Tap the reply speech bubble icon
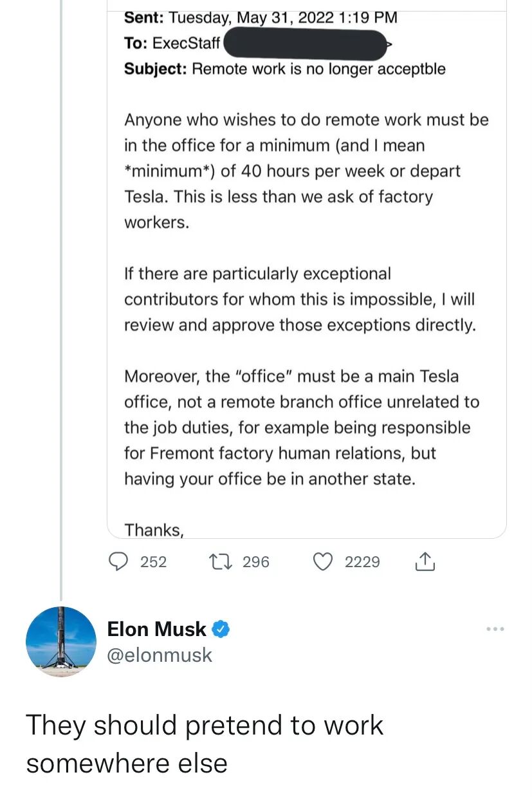 coord(118,562)
